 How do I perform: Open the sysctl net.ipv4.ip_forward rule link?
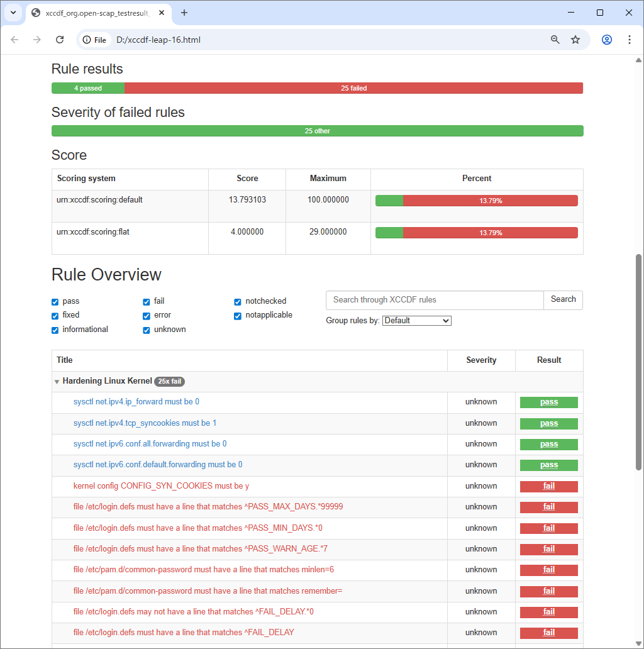tap(136, 402)
